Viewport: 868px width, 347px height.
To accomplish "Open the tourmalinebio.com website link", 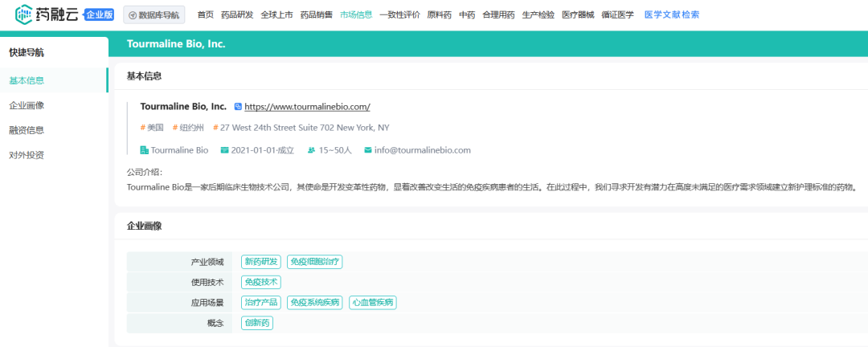I will [x=307, y=106].
